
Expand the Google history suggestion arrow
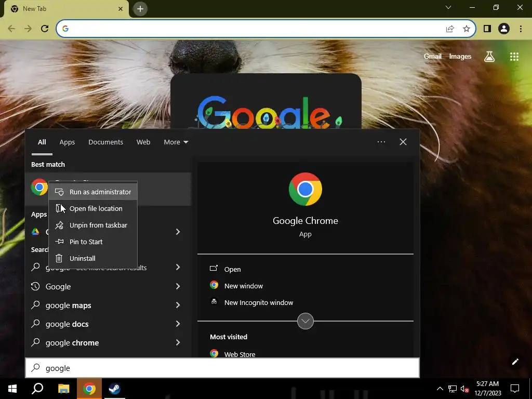[x=178, y=286]
